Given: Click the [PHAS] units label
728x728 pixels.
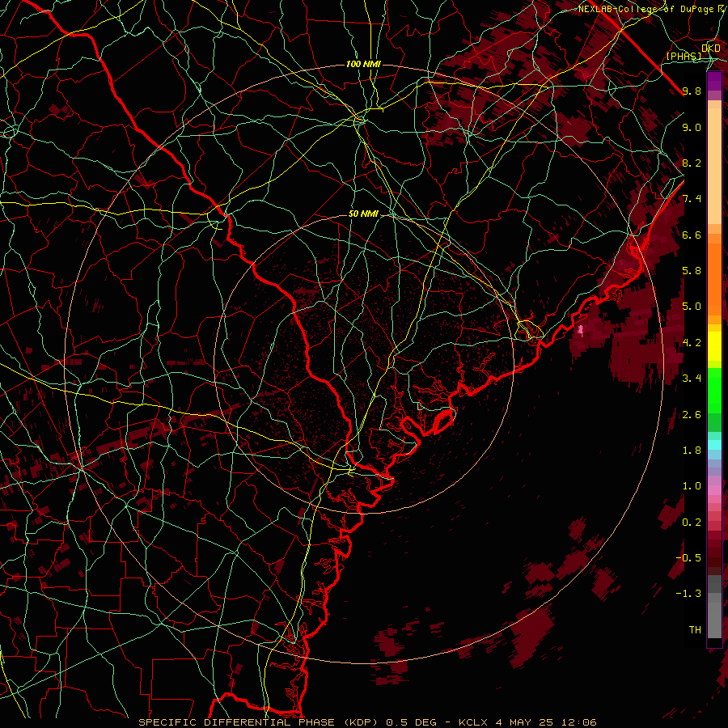Looking at the screenshot, I should point(684,57).
